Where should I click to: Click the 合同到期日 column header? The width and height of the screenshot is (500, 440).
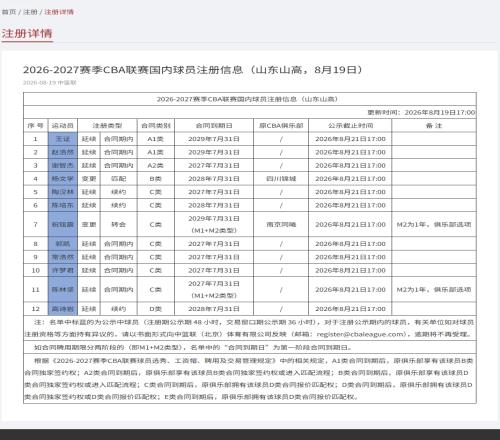pyautogui.click(x=214, y=126)
